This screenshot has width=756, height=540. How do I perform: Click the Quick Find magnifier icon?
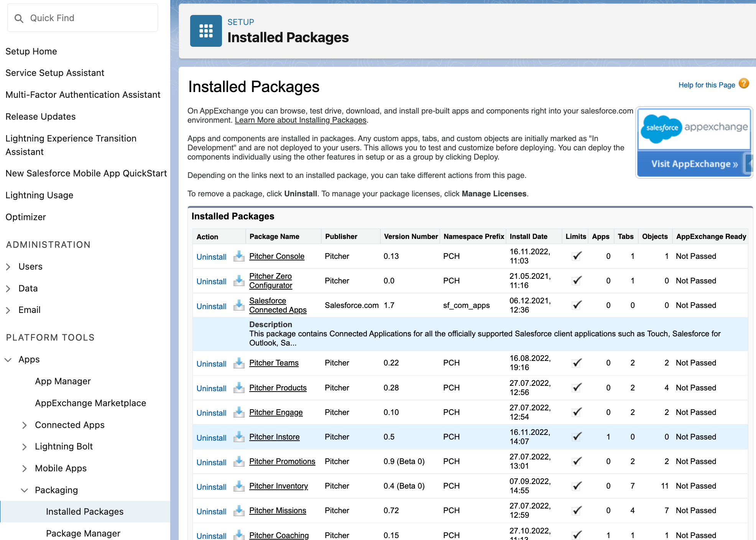pyautogui.click(x=19, y=18)
